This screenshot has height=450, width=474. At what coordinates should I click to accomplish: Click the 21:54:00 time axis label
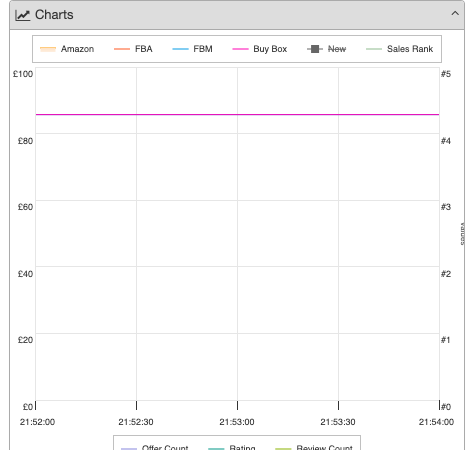[x=436, y=422]
